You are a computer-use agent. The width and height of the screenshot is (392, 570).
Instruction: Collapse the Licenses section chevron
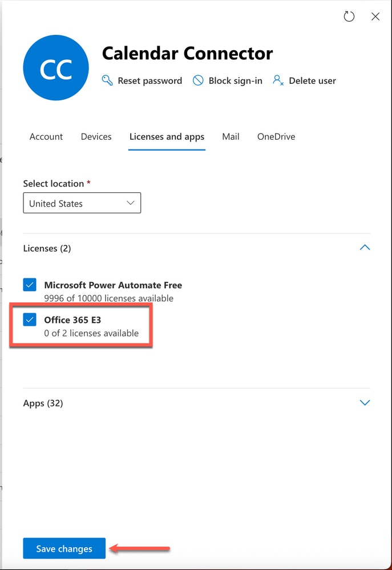click(x=365, y=248)
